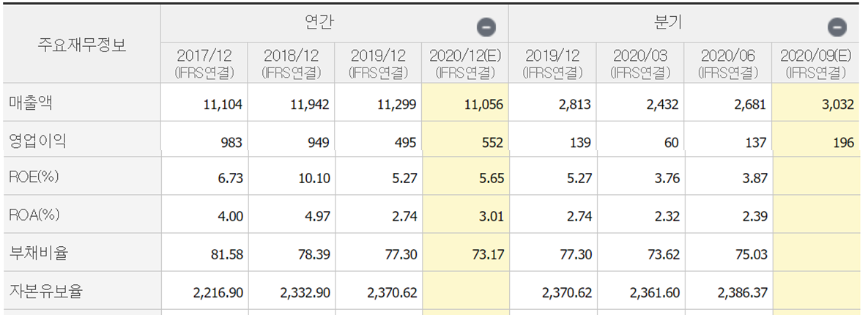Viewport: 868px width, 315px height.
Task: Click the 2018/12 column header
Action: point(292,62)
